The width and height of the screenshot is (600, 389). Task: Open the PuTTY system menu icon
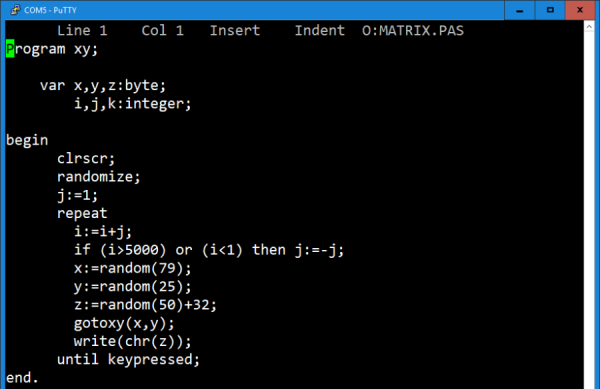[15, 10]
